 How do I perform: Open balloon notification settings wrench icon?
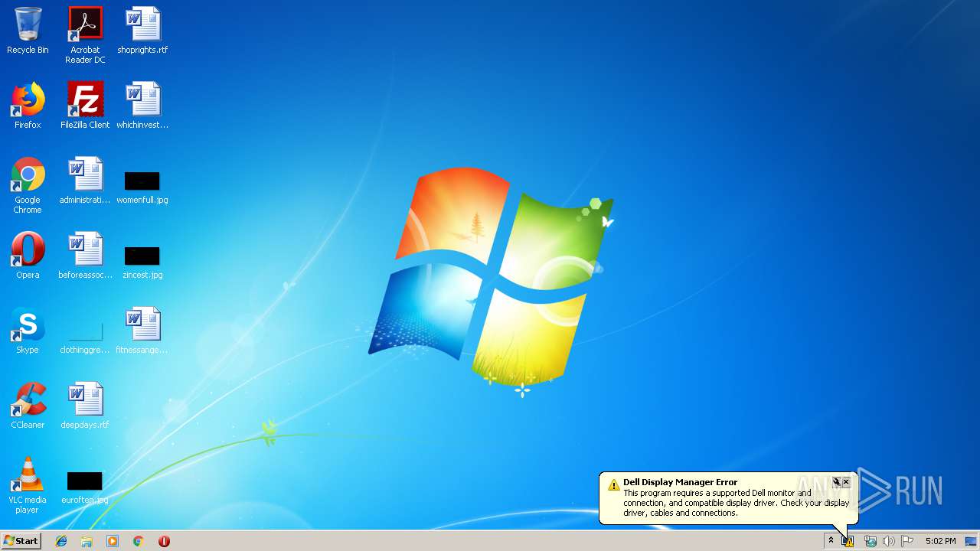point(837,482)
